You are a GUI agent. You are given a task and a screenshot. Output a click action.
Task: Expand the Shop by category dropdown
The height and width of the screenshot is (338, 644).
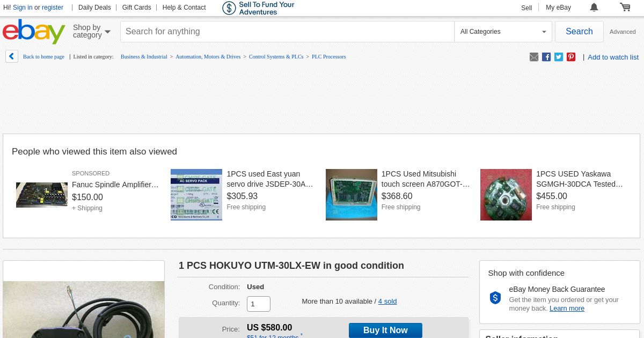tap(92, 32)
